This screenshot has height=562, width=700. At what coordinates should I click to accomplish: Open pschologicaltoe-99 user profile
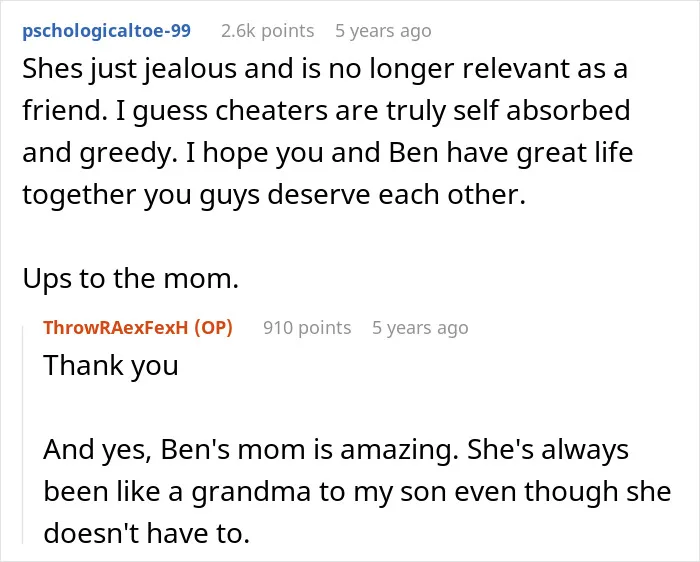[107, 31]
